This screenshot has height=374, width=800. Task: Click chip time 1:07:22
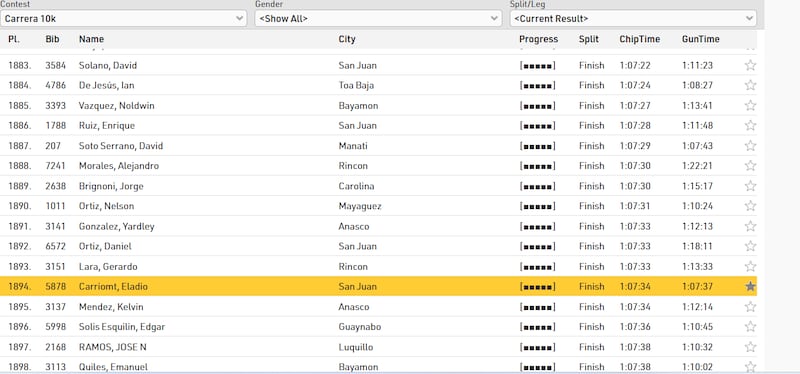(635, 65)
